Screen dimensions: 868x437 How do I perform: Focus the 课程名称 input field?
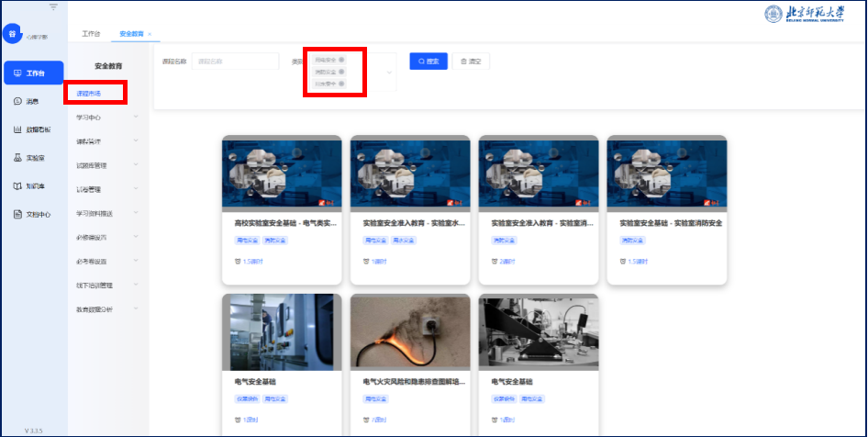click(x=235, y=62)
